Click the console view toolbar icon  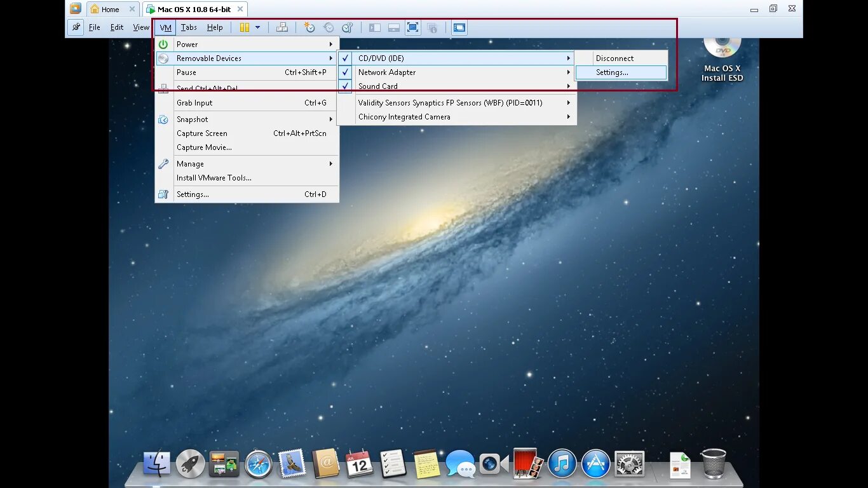[x=459, y=27]
